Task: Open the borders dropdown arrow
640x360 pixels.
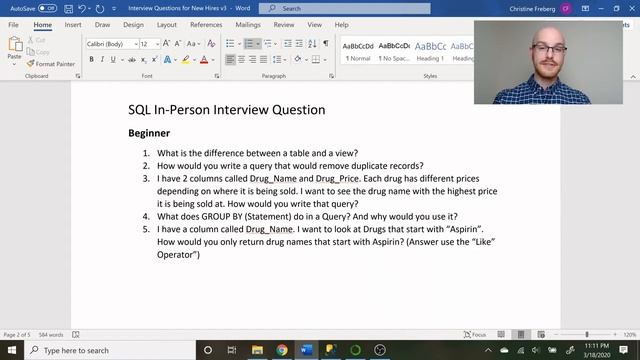Action: tap(325, 60)
